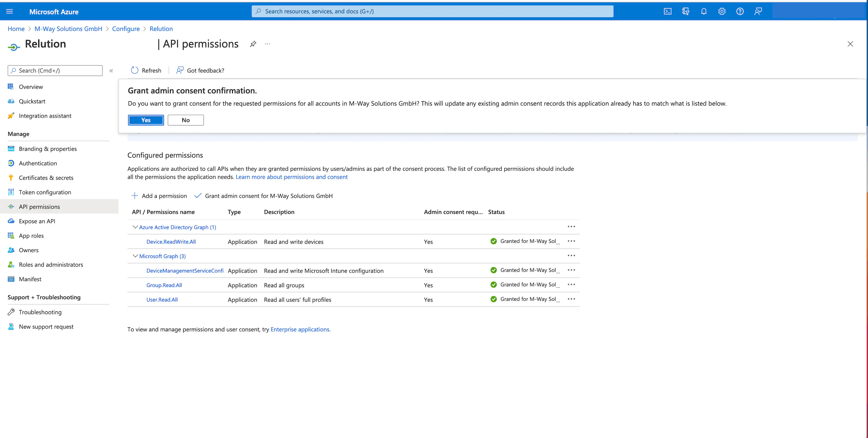The width and height of the screenshot is (868, 438).
Task: Open the hamburger portal menu
Action: (x=9, y=11)
